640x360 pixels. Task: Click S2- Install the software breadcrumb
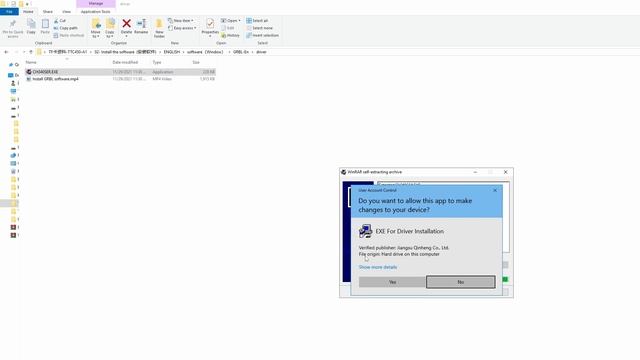[125, 52]
